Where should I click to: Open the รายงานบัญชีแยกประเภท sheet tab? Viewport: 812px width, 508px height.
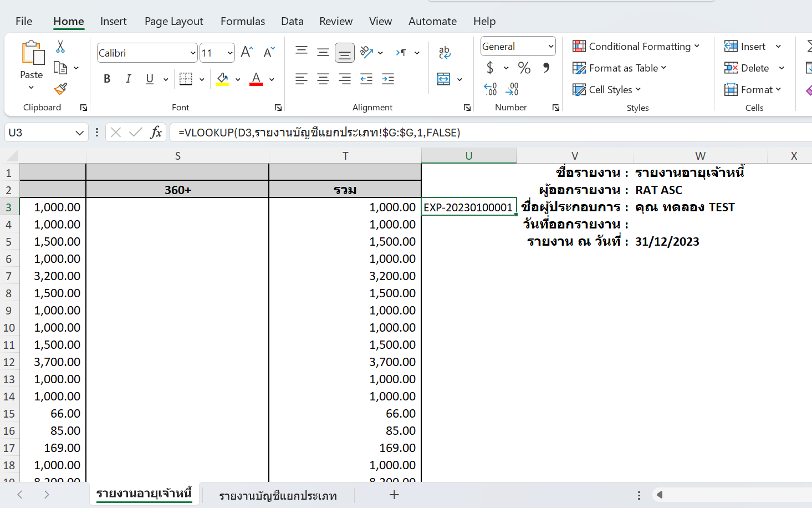278,495
